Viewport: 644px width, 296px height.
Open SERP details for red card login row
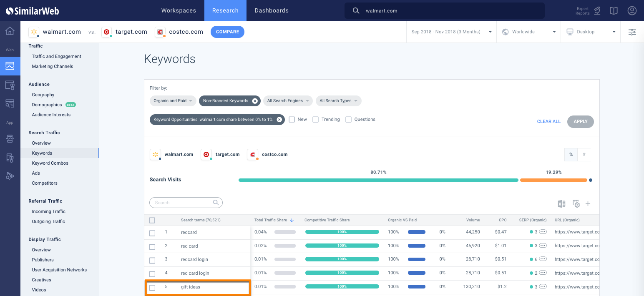pyautogui.click(x=543, y=273)
